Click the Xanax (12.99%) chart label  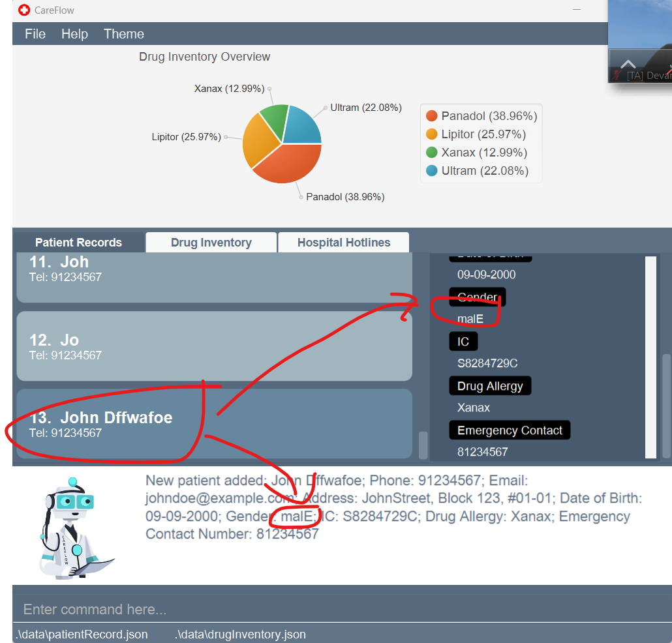tap(229, 89)
